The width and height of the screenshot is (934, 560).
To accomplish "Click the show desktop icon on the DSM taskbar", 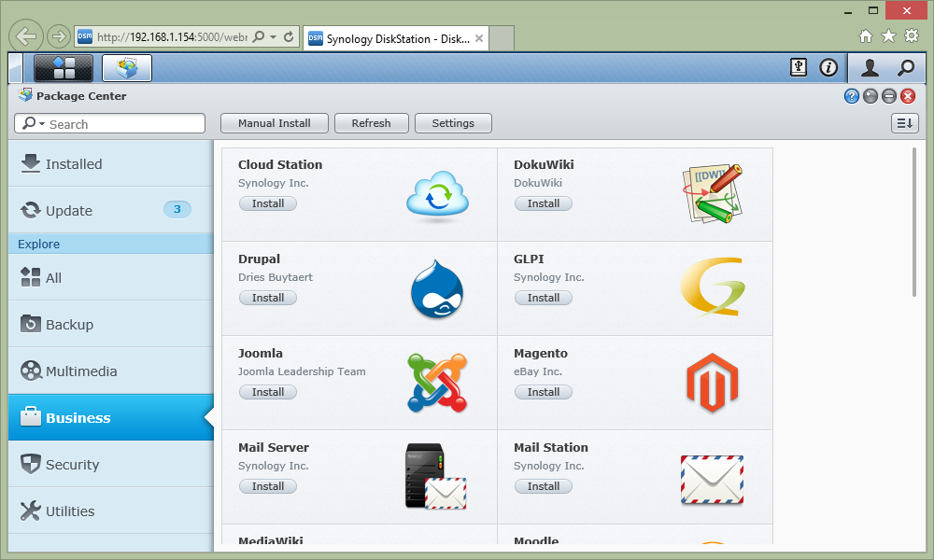I will (16, 68).
